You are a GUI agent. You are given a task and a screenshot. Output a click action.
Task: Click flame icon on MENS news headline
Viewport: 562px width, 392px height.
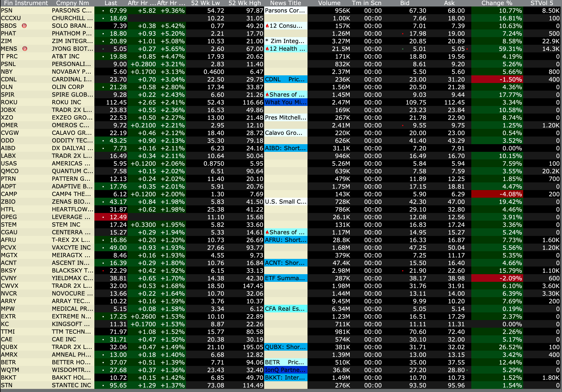[x=267, y=49]
